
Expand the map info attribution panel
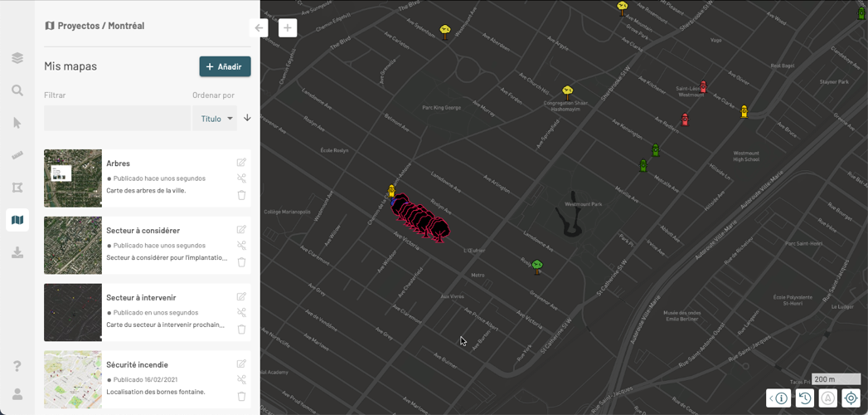pyautogui.click(x=778, y=398)
